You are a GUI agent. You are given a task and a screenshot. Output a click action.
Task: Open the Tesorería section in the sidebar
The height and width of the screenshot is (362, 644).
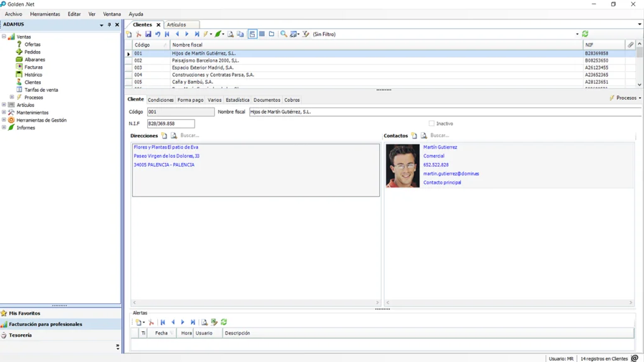[20, 336]
